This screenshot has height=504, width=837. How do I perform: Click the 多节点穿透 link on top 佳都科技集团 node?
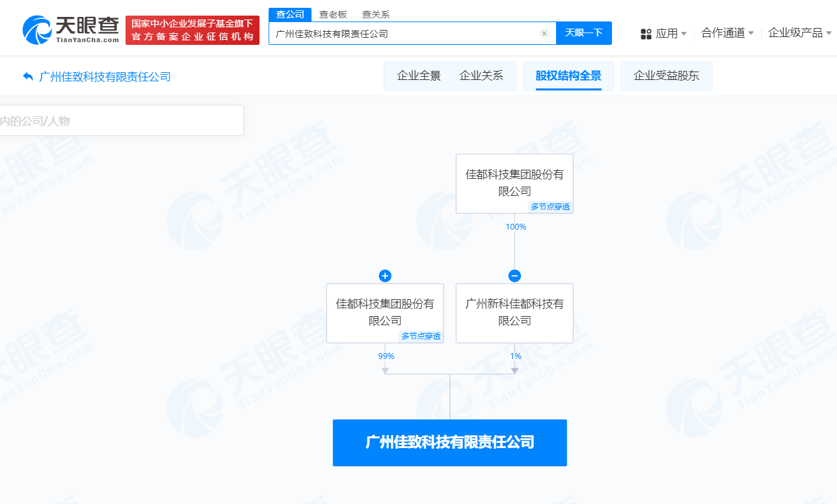(x=550, y=207)
